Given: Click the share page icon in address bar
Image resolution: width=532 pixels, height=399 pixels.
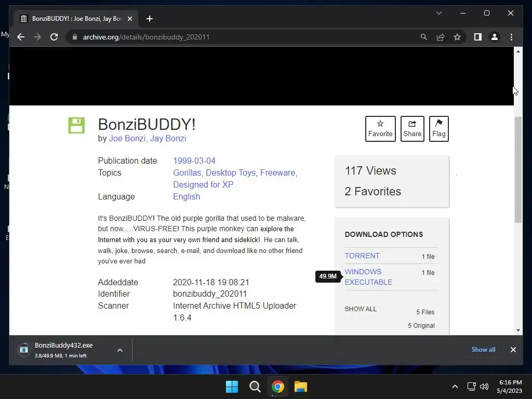Looking at the screenshot, I should click(441, 37).
